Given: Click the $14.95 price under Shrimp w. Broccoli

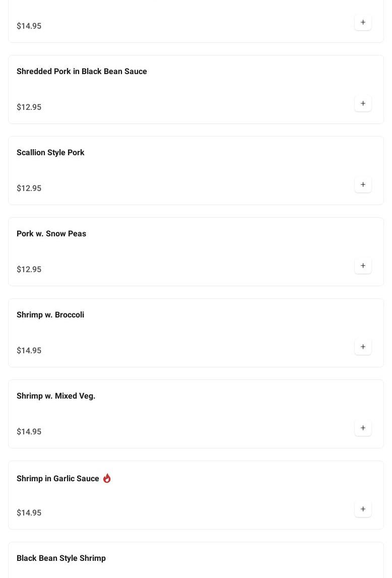Looking at the screenshot, I should (29, 351).
